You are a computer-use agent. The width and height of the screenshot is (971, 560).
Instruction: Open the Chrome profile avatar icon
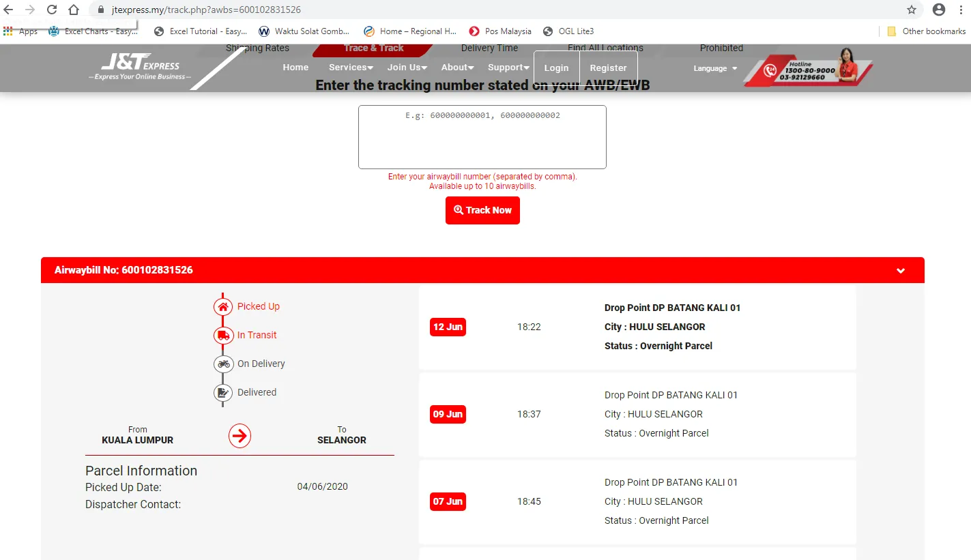pos(939,10)
